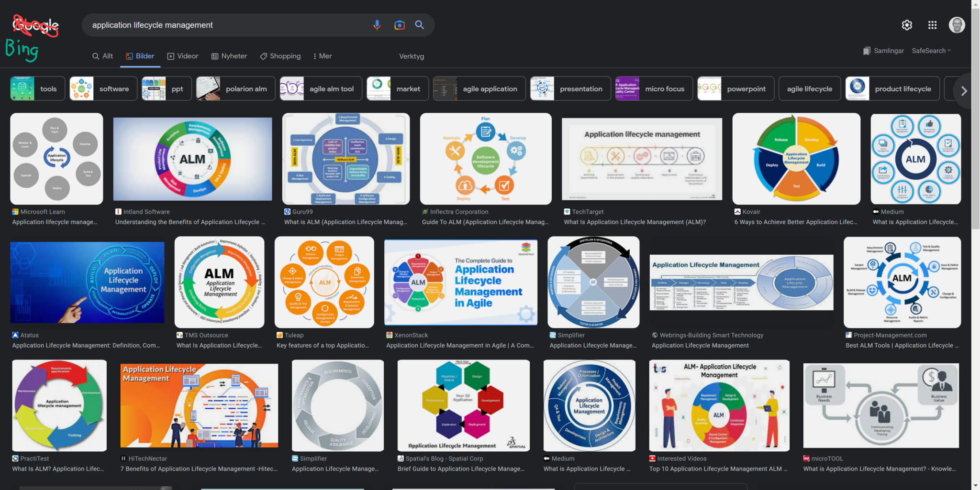Open the XenonStack ALM in Agile thumbnail

coord(460,282)
